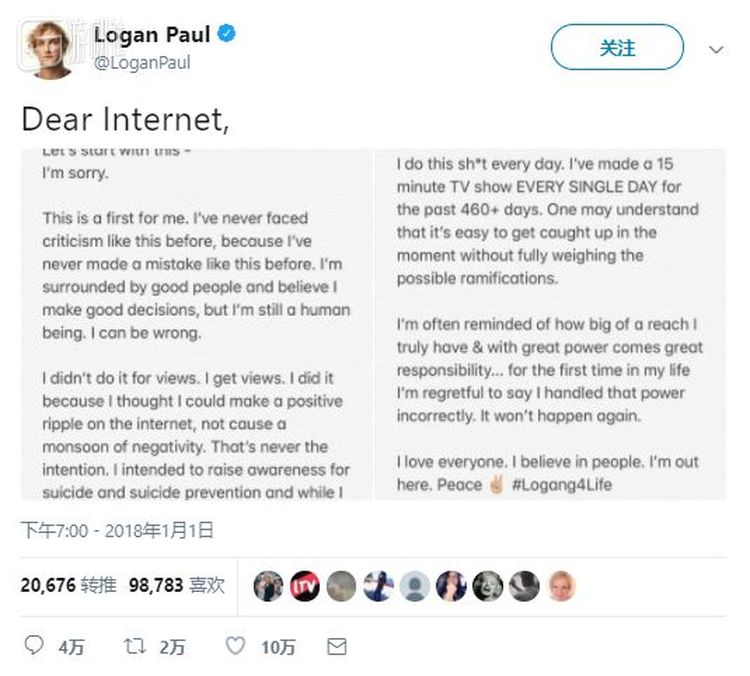
Task: Click the "Dear Internet," tweet text
Action: point(125,119)
